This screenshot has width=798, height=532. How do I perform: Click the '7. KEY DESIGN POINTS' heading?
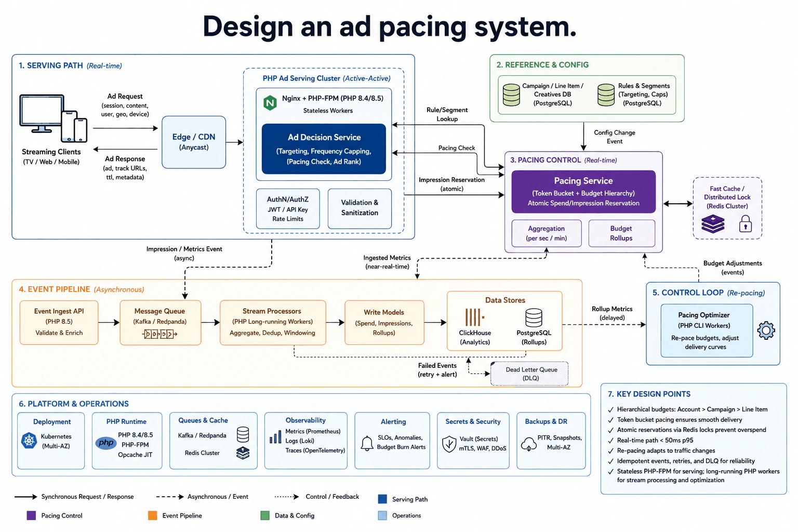[x=649, y=394]
